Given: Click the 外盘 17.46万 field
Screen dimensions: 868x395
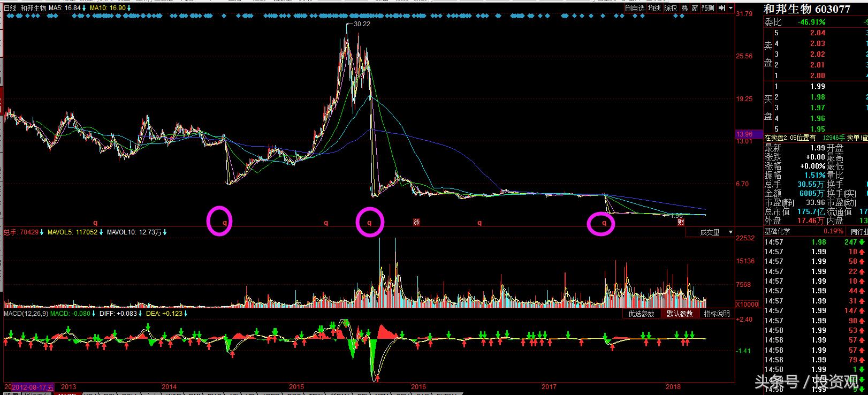Looking at the screenshot, I should coord(795,221).
